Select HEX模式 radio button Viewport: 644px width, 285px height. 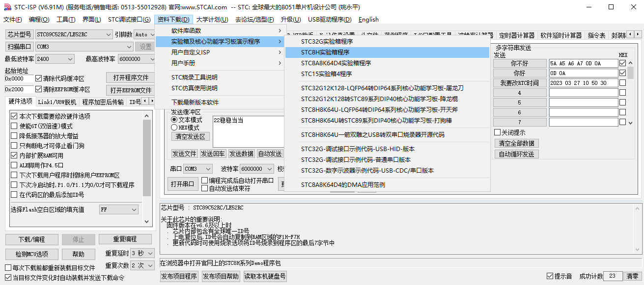[x=174, y=128]
